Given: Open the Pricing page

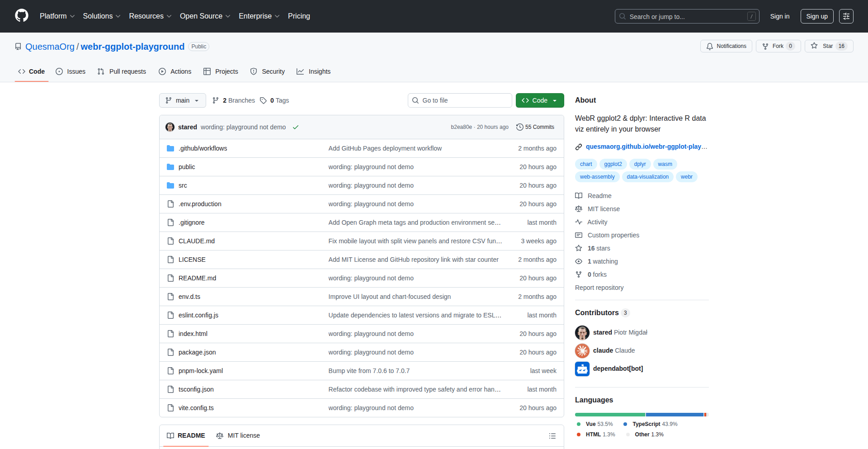Looking at the screenshot, I should pos(299,16).
